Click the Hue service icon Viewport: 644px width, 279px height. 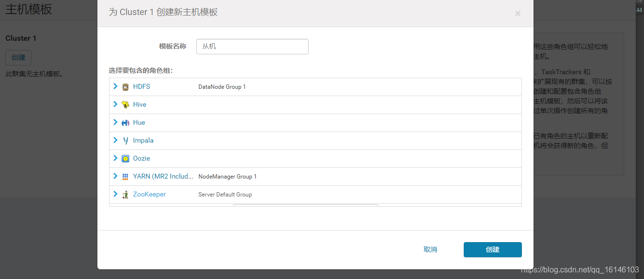126,123
